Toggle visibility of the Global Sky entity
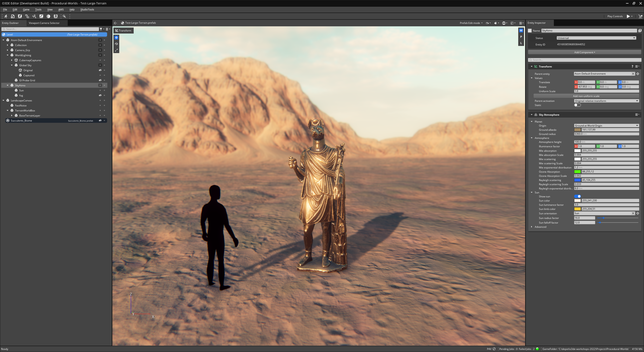644x352 pixels. (100, 65)
